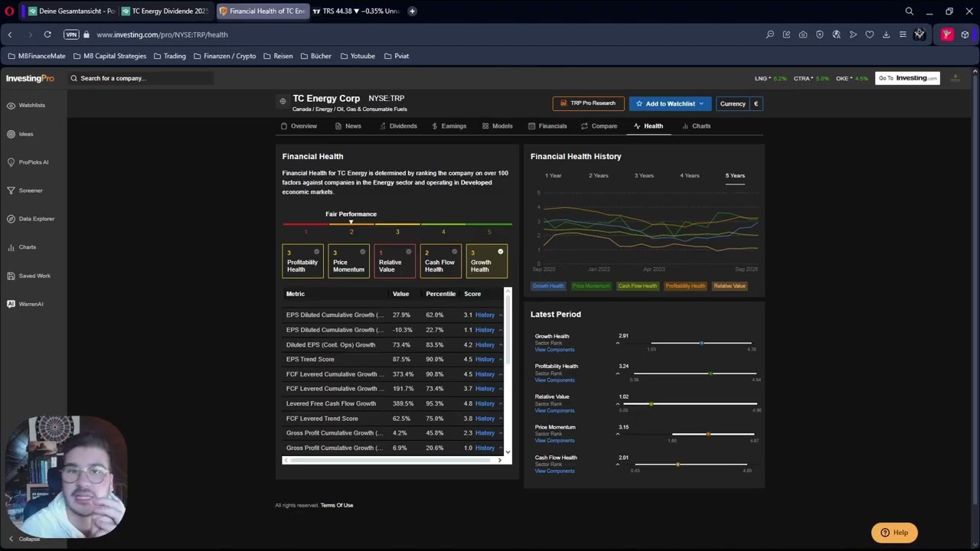Image resolution: width=980 pixels, height=551 pixels.
Task: Click the Growth Health sector rank slider marker
Action: pos(701,343)
